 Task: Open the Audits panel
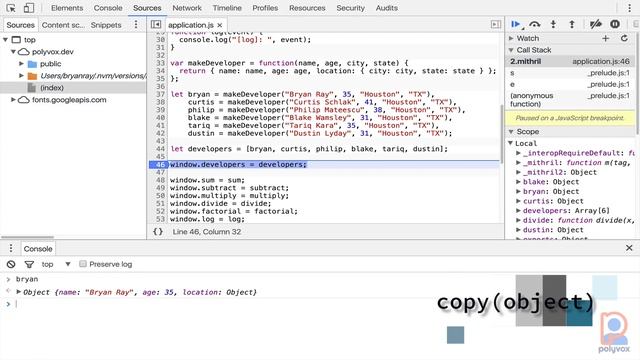click(x=387, y=8)
